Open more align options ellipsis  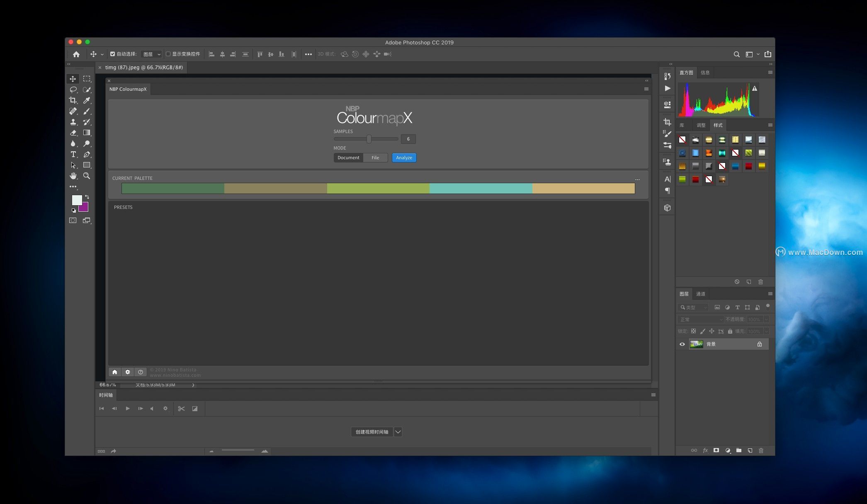tap(308, 54)
